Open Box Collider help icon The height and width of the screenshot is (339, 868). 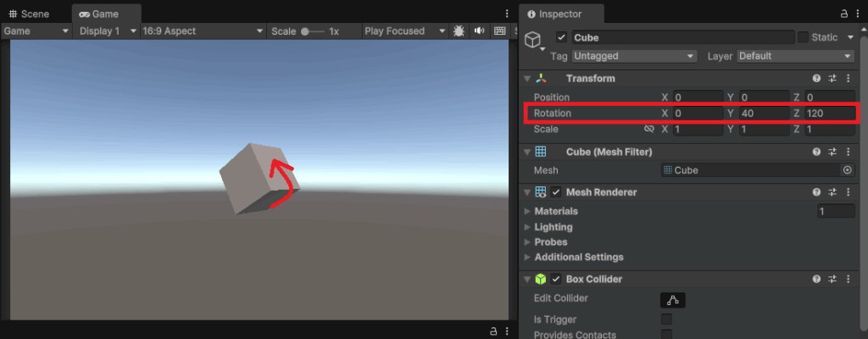point(816,279)
